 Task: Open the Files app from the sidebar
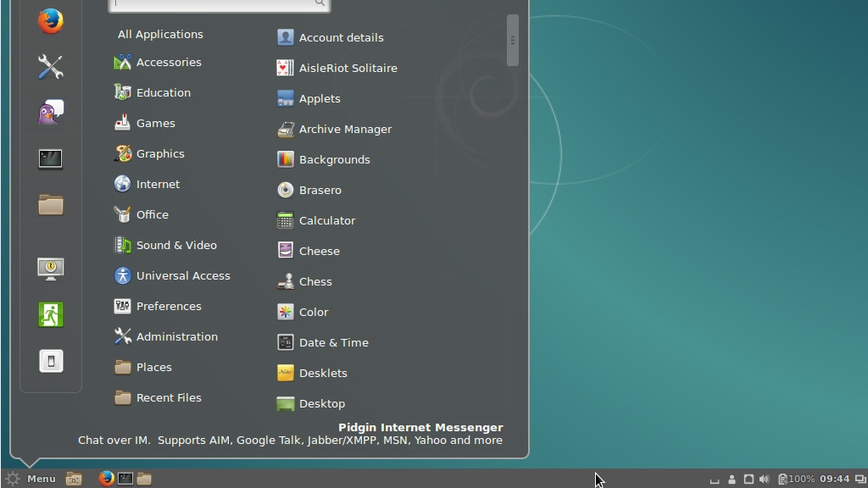coord(49,204)
